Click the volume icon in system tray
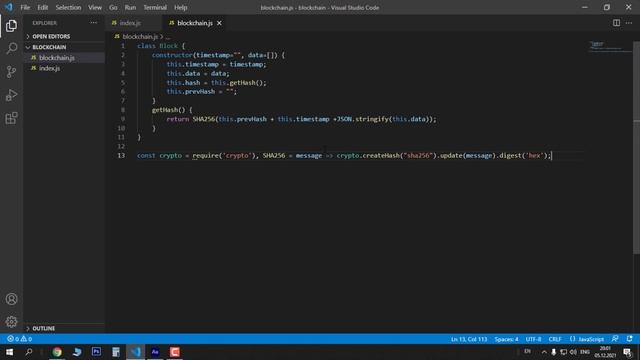640x360 pixels. point(573,352)
